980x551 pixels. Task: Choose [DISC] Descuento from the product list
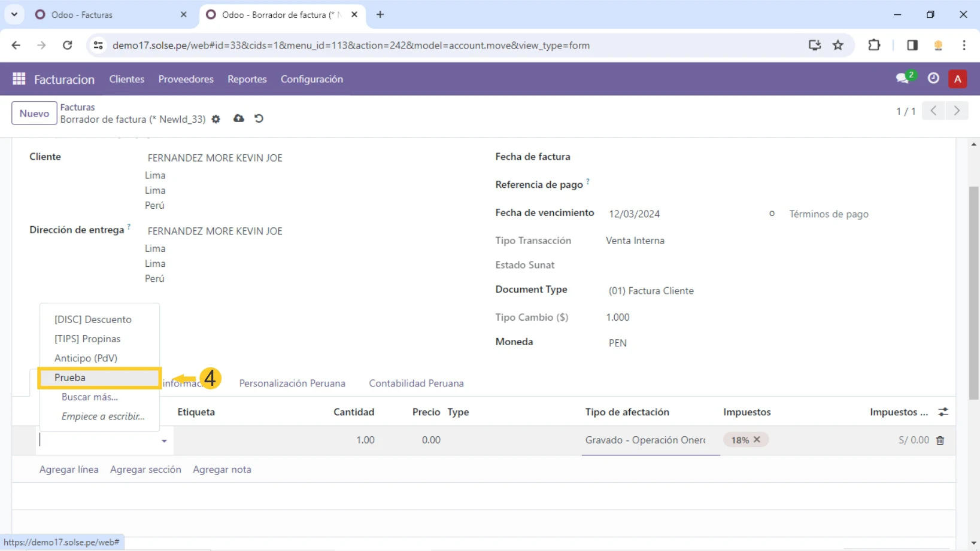93,319
